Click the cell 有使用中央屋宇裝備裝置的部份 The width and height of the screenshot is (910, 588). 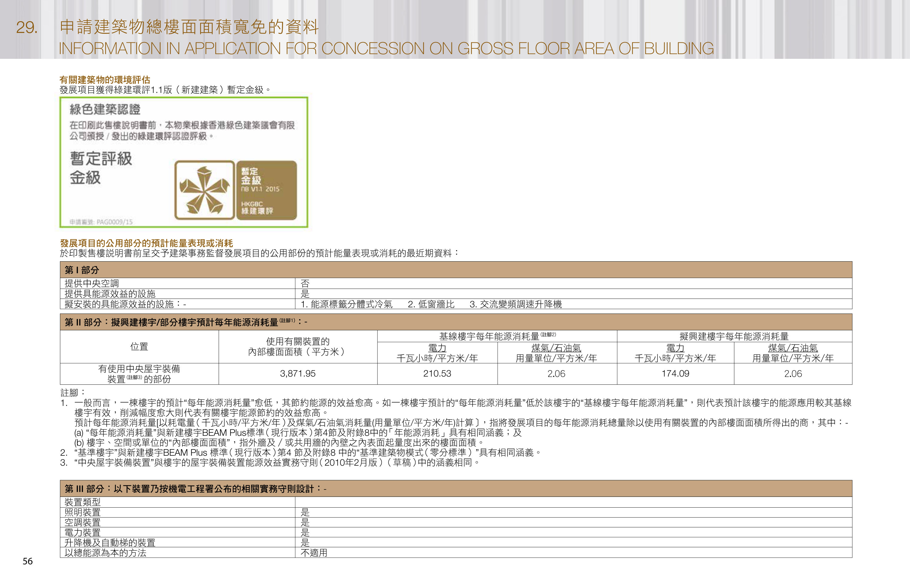point(139,374)
